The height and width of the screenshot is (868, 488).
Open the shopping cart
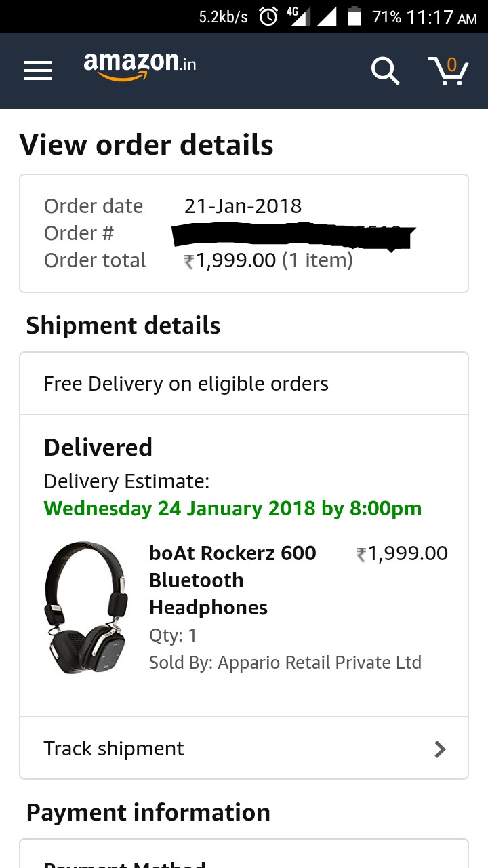449,71
